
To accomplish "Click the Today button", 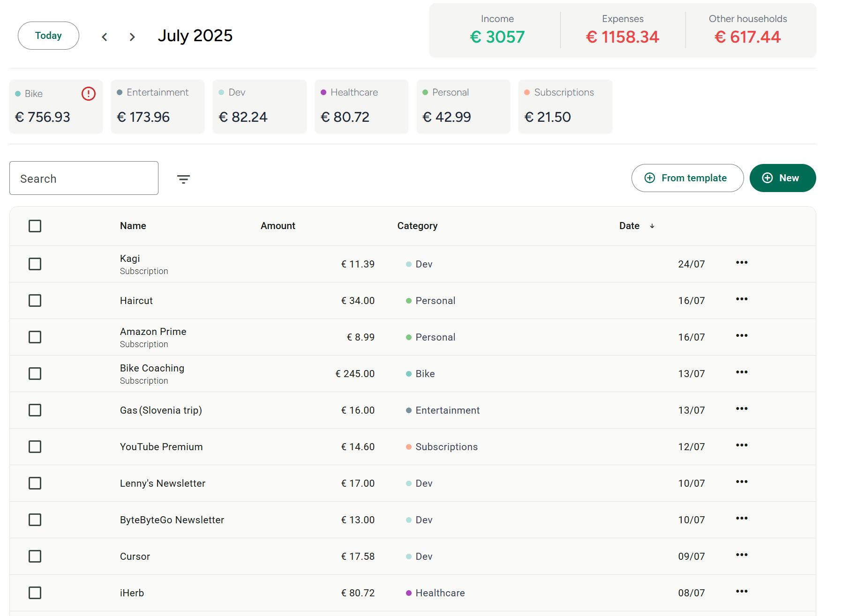I will (x=48, y=35).
